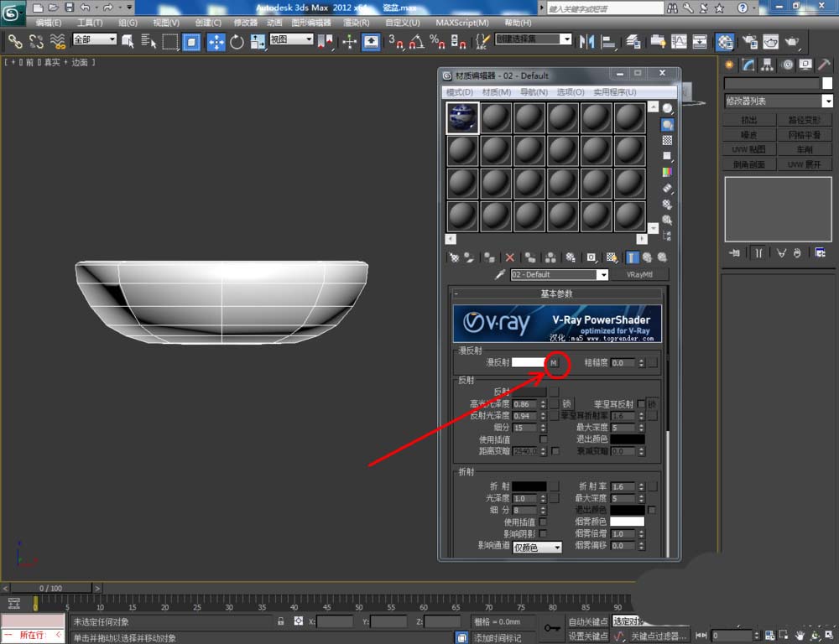The width and height of the screenshot is (839, 644).
Task: Toggle Percent Snap in main toolbar
Action: (437, 42)
